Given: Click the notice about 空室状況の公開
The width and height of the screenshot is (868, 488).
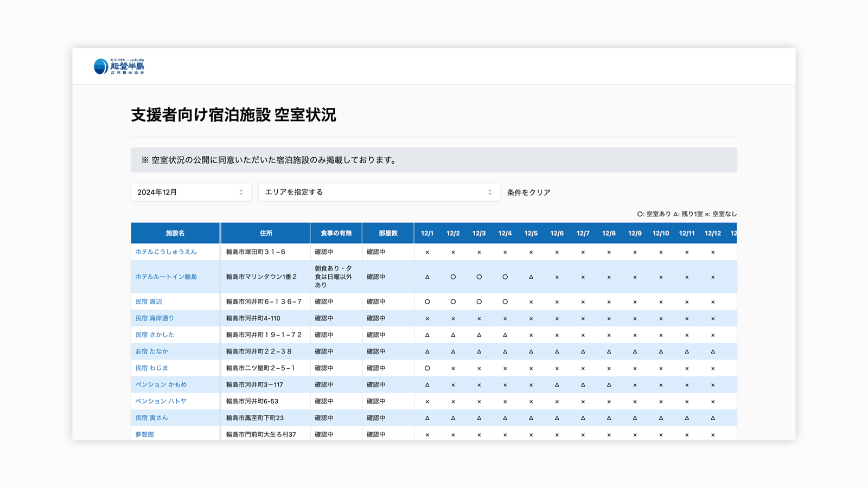Looking at the screenshot, I should click(434, 160).
